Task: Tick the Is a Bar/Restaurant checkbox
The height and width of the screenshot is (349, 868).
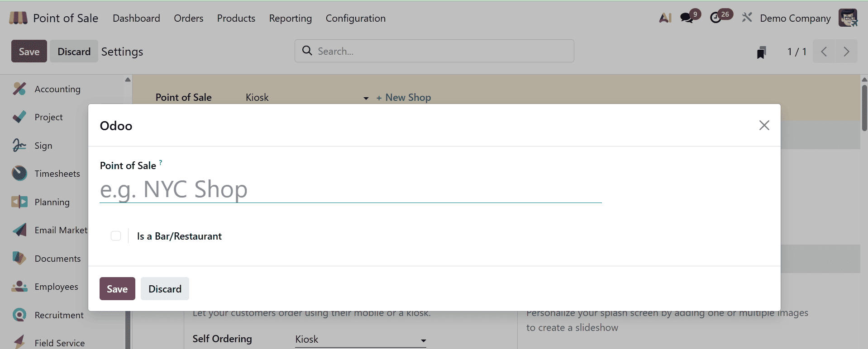Action: tap(116, 236)
